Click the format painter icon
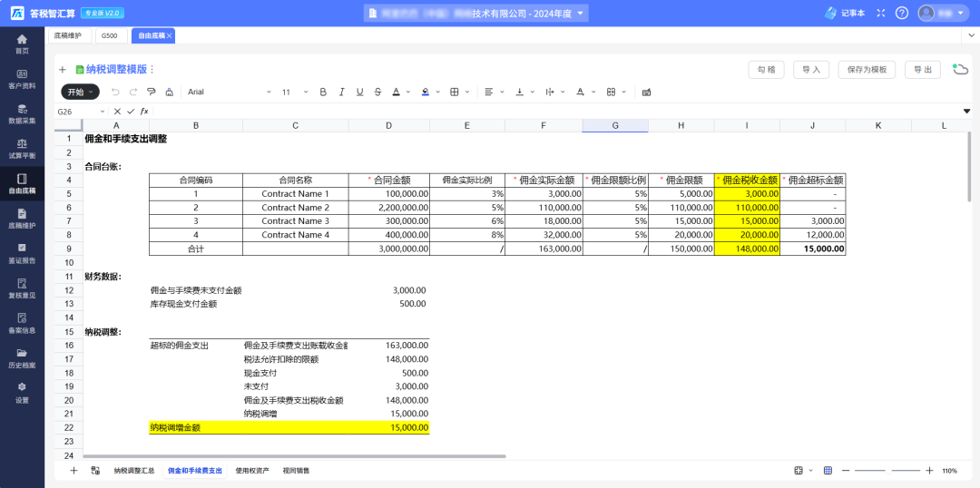Screen dimensions: 980x488 click(x=152, y=92)
